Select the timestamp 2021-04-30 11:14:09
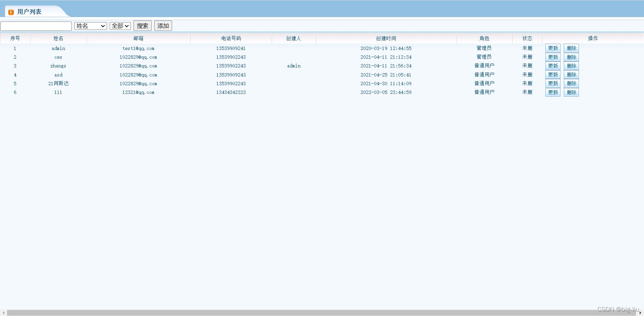Image resolution: width=644 pixels, height=316 pixels. coord(386,84)
